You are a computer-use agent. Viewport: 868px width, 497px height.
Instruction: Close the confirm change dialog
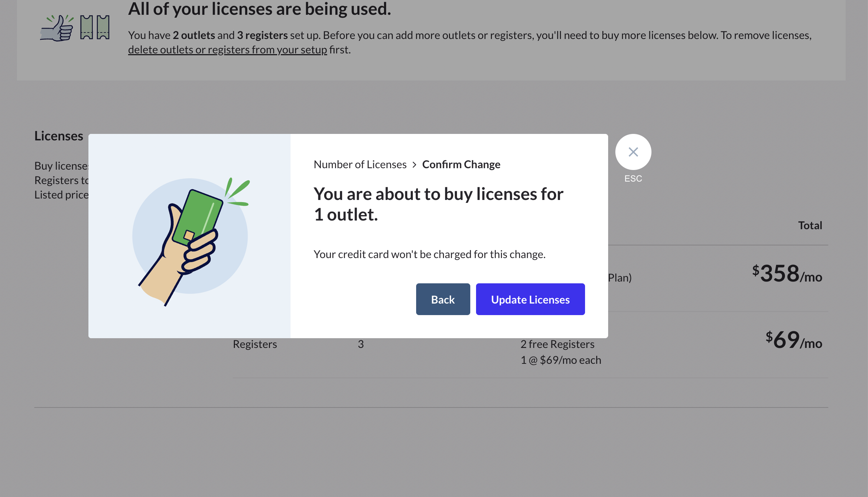tap(633, 152)
